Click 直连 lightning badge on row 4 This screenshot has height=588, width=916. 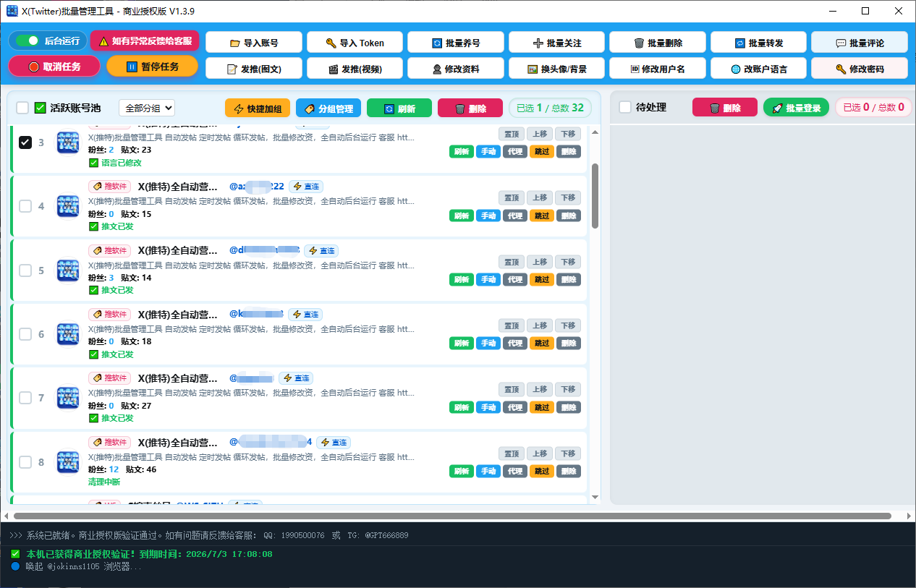(305, 187)
